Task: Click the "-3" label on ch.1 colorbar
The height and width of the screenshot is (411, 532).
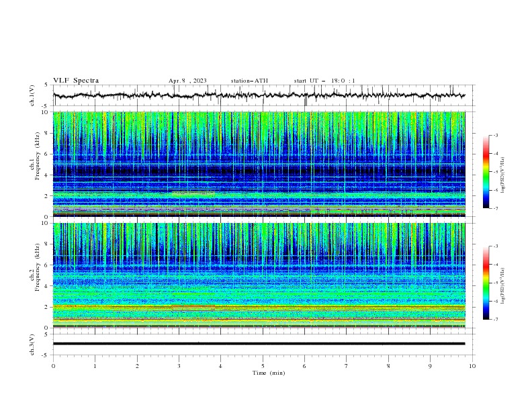Action: (x=496, y=135)
